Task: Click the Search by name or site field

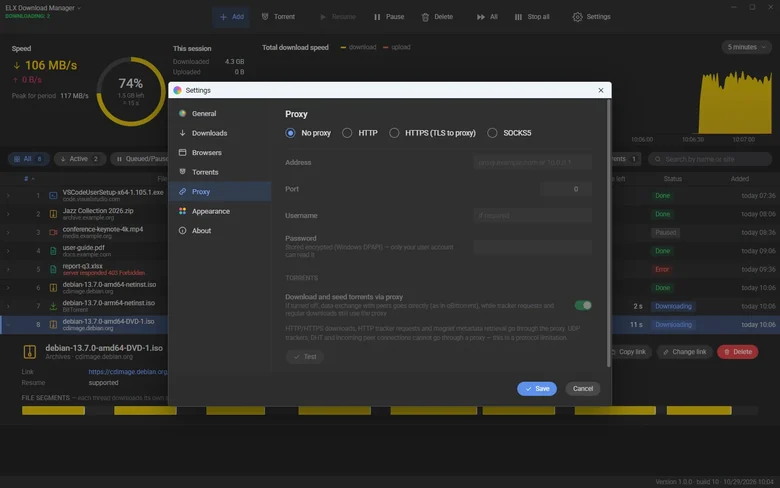Action: pyautogui.click(x=710, y=159)
